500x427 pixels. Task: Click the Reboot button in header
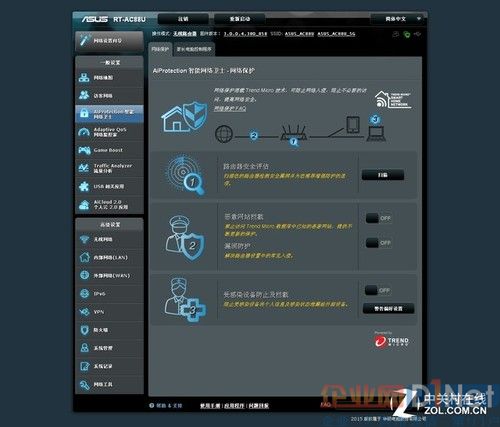point(239,19)
